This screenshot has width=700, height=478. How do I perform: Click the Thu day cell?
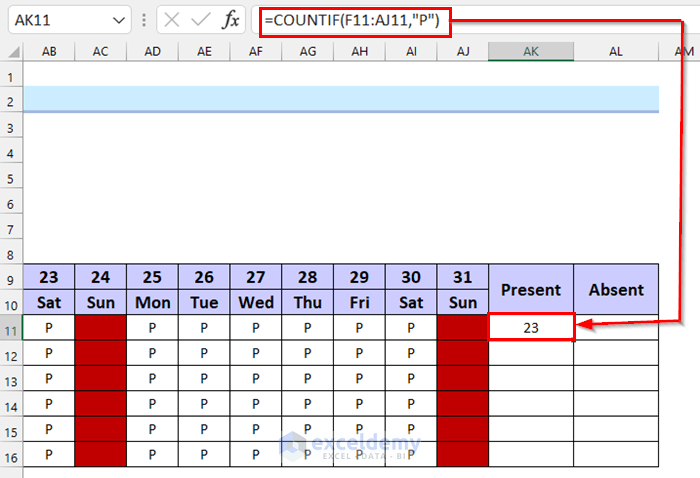coord(308,302)
